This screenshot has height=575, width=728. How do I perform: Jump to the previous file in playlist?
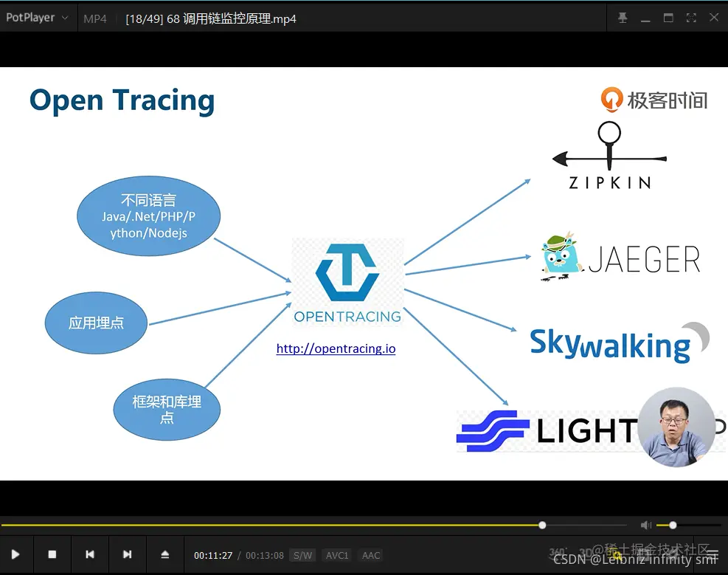[89, 554]
